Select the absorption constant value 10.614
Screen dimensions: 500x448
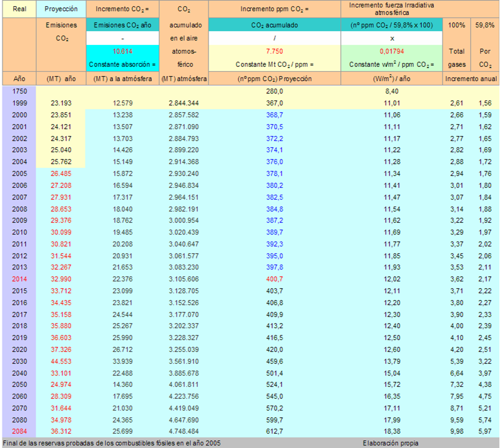click(122, 51)
